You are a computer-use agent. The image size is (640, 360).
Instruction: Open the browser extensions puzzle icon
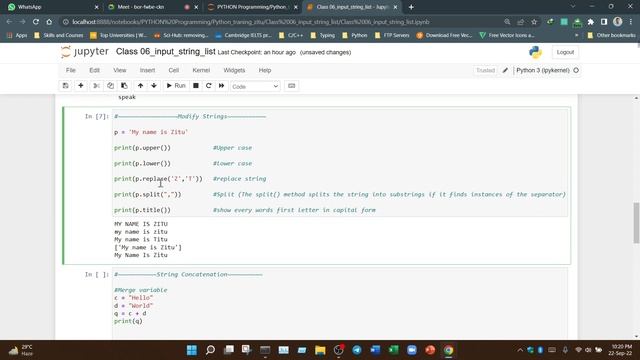591,22
